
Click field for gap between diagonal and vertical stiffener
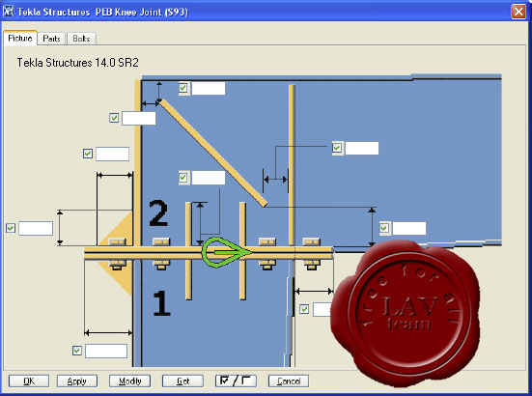pos(362,149)
